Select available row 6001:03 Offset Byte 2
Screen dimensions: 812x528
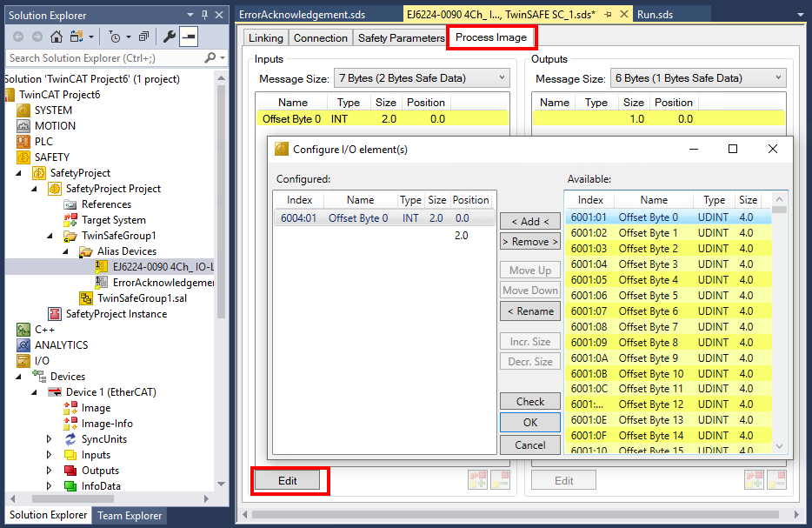tap(669, 248)
